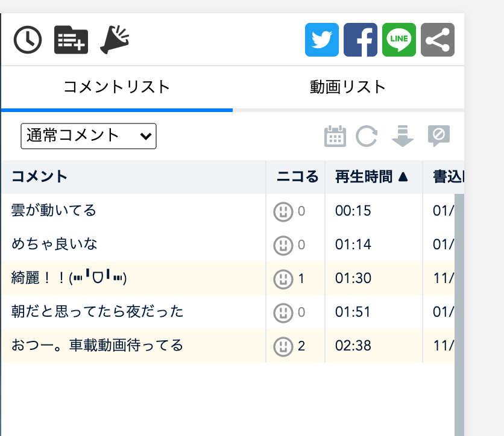Viewport: 504px width, 436px height.
Task: Switch to the 動画リスト tab
Action: coord(348,87)
